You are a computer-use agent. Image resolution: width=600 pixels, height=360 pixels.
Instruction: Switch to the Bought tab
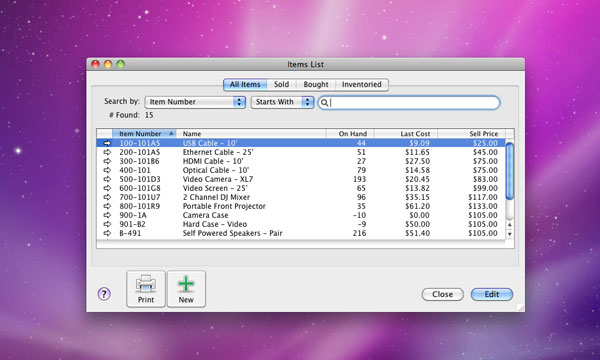[x=316, y=85]
